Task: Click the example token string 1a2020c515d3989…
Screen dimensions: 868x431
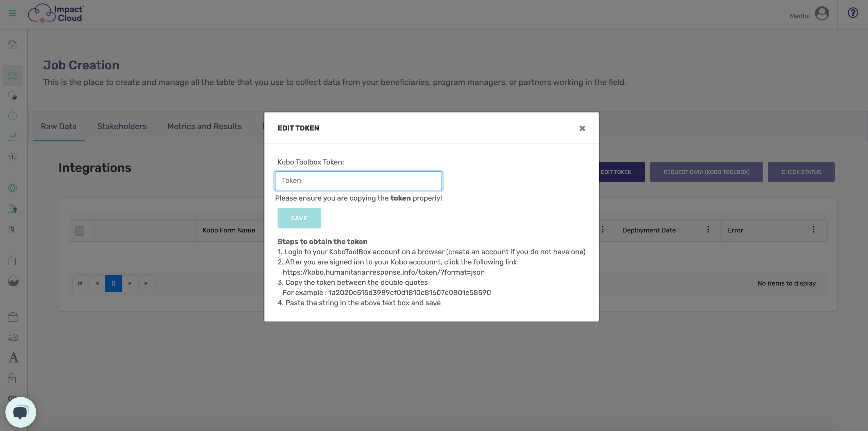Action: [x=410, y=293]
